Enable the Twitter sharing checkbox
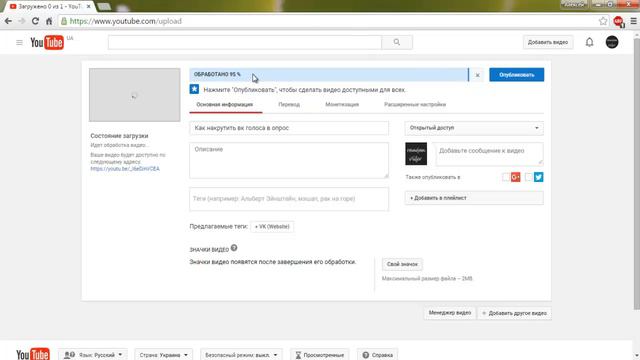This screenshot has width=640, height=360. pos(529,177)
